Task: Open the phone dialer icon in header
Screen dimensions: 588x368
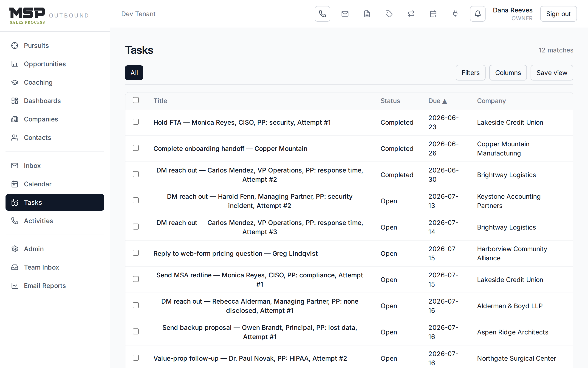Action: tap(322, 14)
